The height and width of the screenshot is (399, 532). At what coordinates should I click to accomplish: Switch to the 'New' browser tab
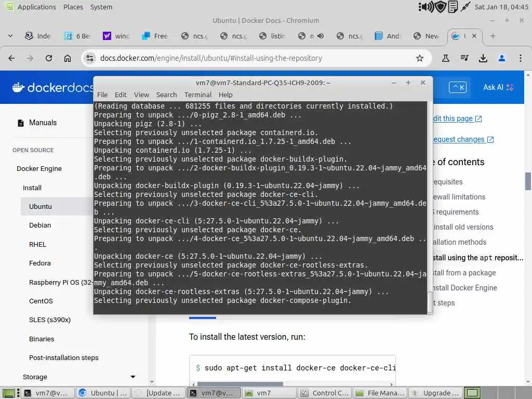point(427,36)
